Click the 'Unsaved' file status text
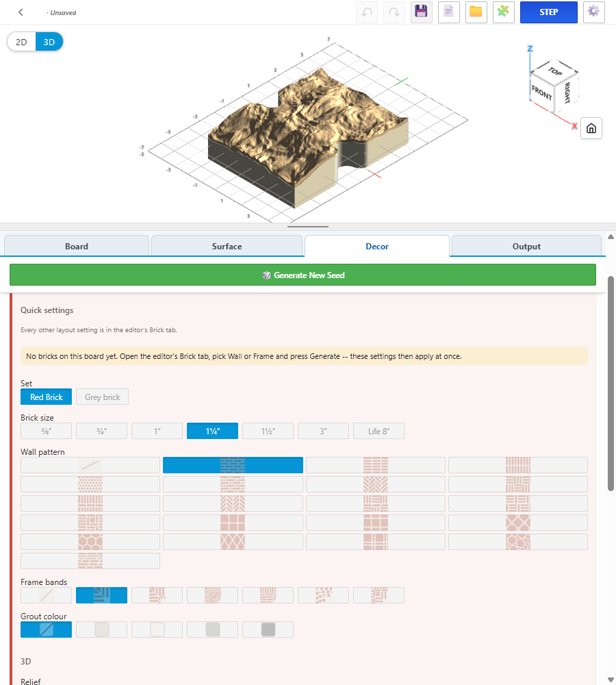The image size is (616, 685). click(x=63, y=12)
